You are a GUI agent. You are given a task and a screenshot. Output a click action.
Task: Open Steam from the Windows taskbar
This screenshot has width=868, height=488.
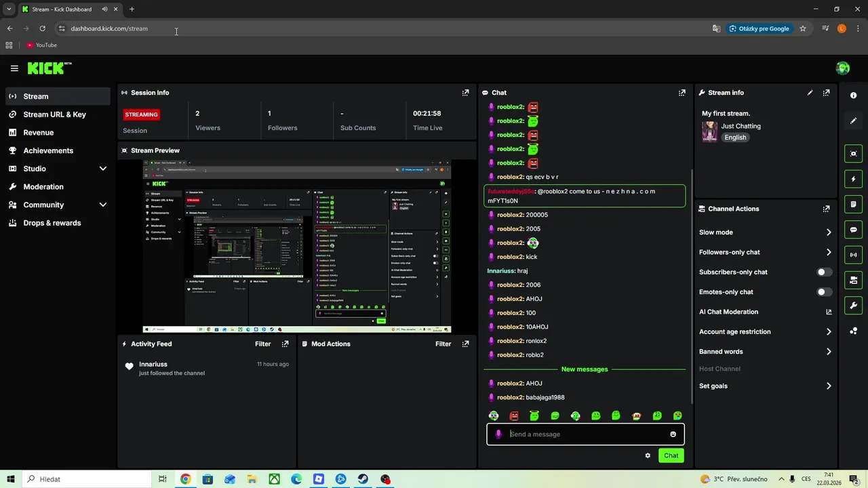click(363, 479)
